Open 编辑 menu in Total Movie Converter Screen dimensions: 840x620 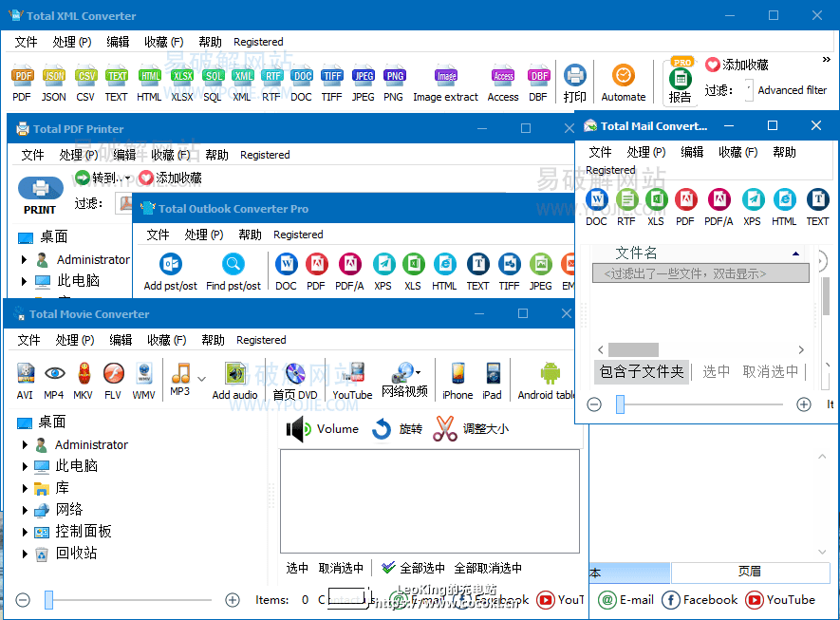pyautogui.click(x=121, y=340)
